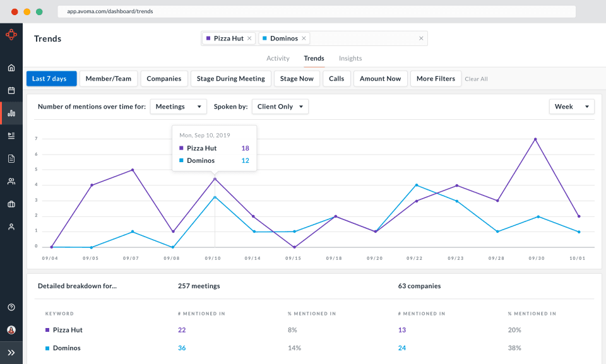Viewport: 606px width, 364px height.
Task: Click the Clear All filters link
Action: click(476, 79)
